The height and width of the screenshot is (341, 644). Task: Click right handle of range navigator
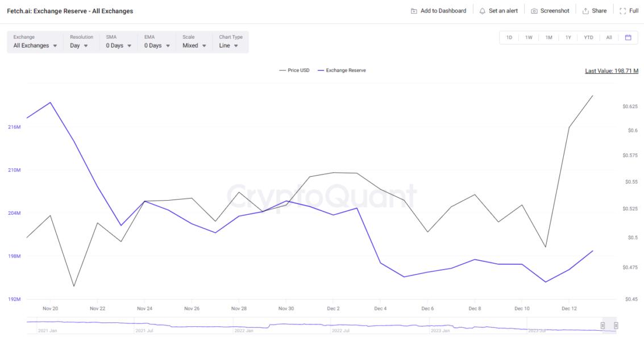616,326
